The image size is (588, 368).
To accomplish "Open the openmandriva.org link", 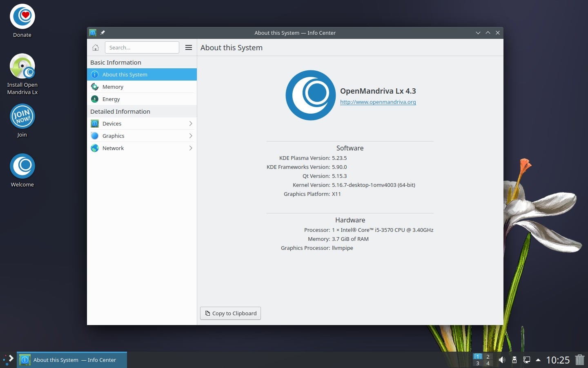I will point(378,102).
